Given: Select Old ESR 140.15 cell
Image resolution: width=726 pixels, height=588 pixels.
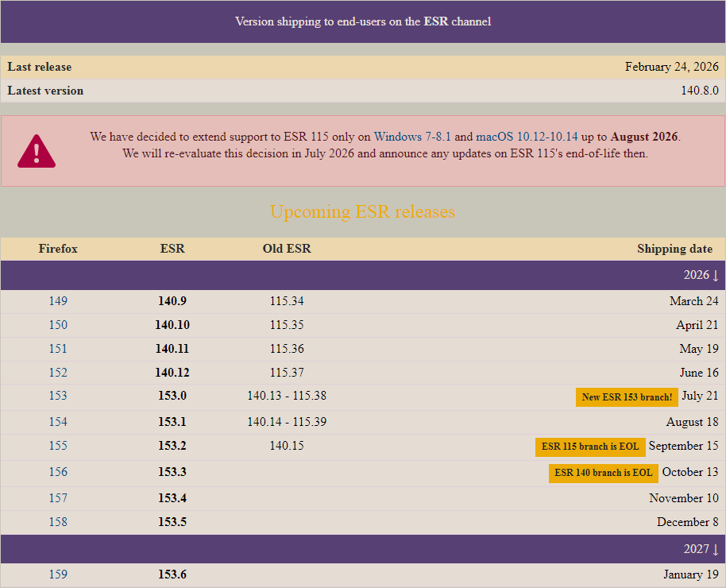Looking at the screenshot, I should point(287,446).
